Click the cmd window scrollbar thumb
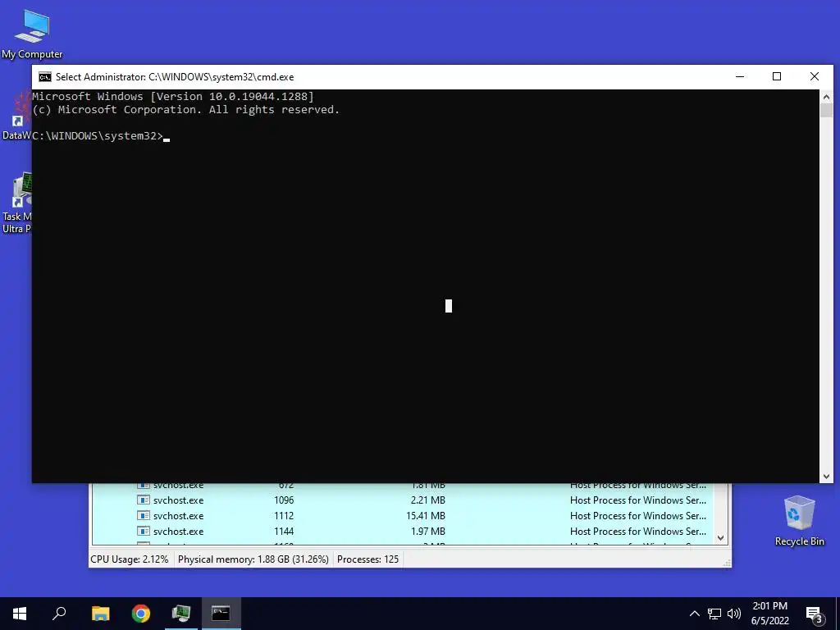This screenshot has width=840, height=630. 826,111
